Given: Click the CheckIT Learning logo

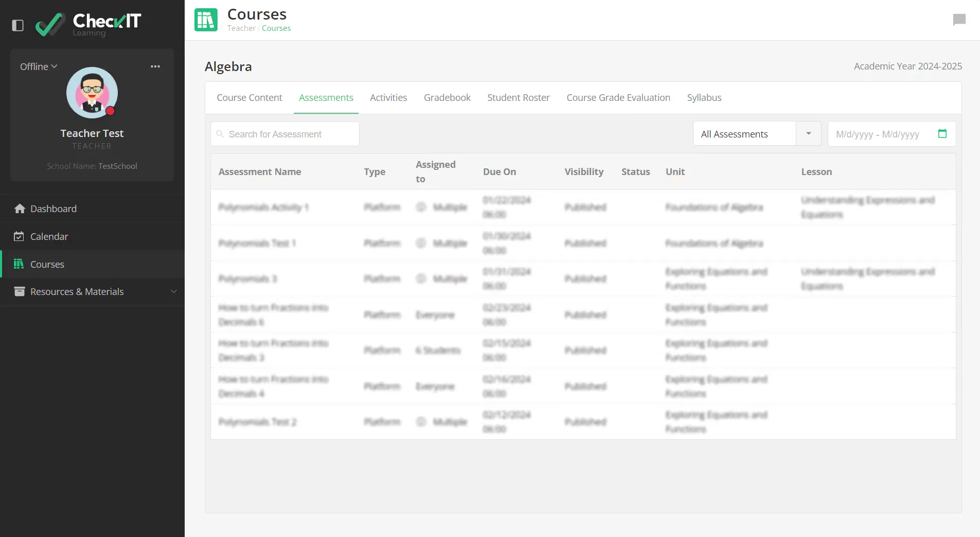Looking at the screenshot, I should point(88,24).
